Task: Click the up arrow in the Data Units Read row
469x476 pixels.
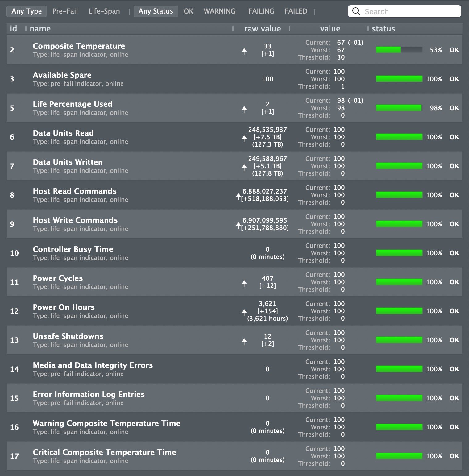Action: click(244, 138)
